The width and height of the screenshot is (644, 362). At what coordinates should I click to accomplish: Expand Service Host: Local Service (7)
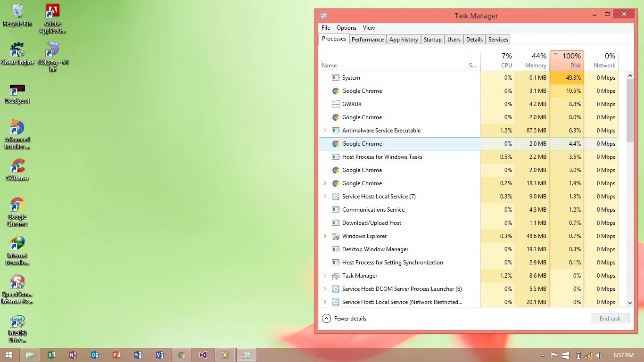pos(325,197)
